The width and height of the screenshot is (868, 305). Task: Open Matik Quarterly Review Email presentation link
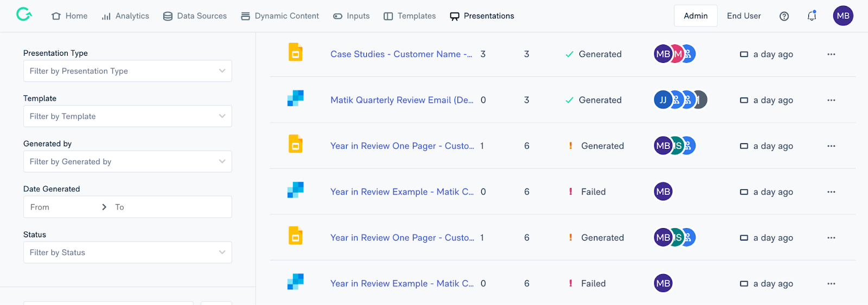coord(402,100)
